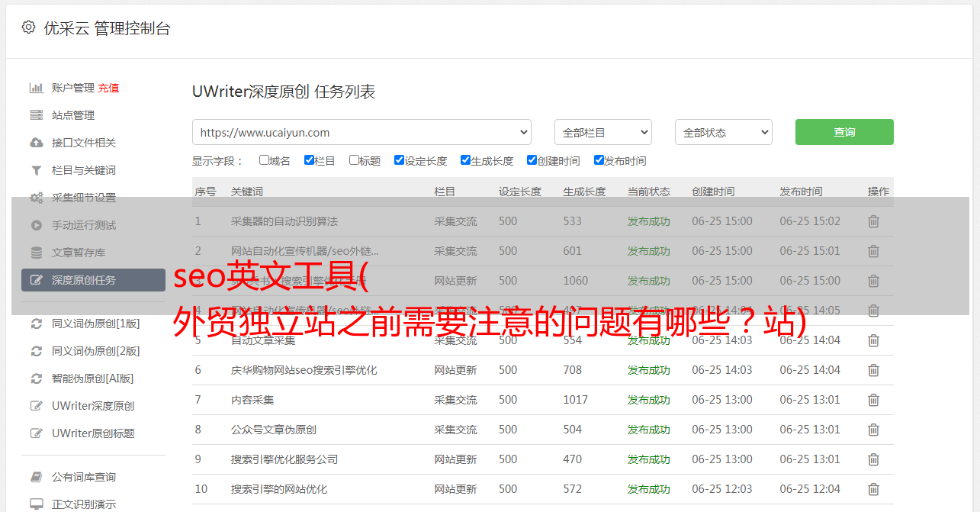Click the play icon for 手动运行测试
The image size is (980, 512).
click(36, 225)
